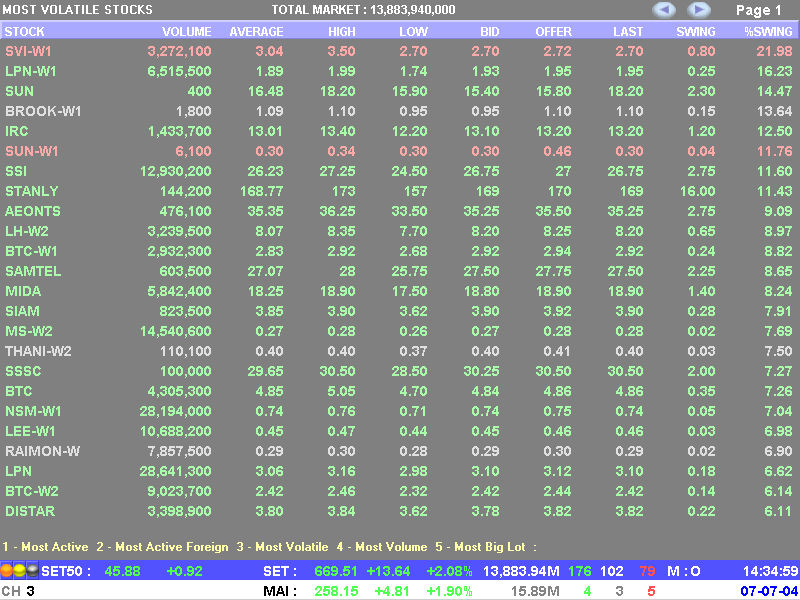Click the SET index value 669.51
The height and width of the screenshot is (600, 800).
(x=337, y=571)
